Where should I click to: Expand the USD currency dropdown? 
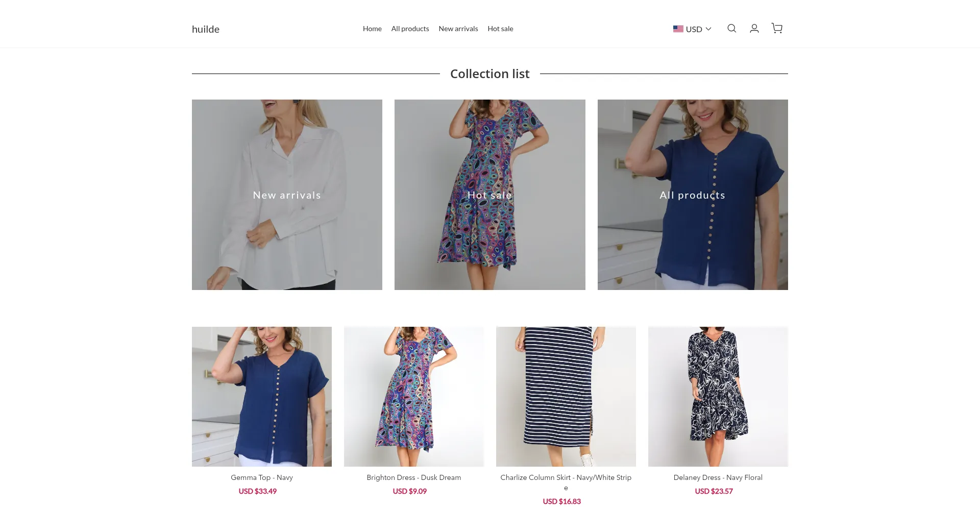692,29
